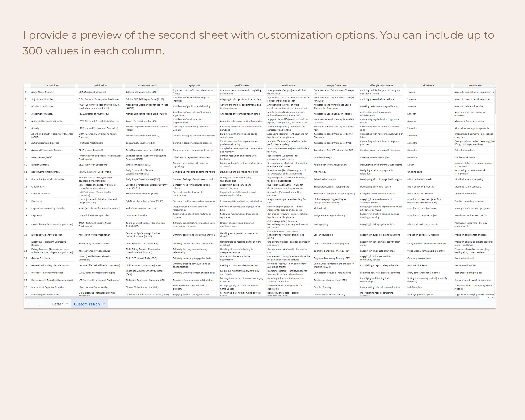
Task: Click the 'Extended deadlines' cell
Action: point(474,150)
